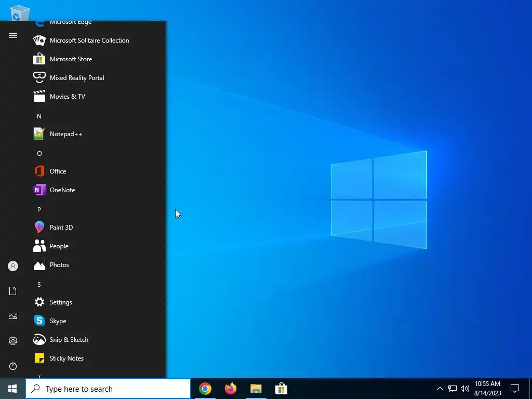Open the Action Center notifications icon

[515, 389]
